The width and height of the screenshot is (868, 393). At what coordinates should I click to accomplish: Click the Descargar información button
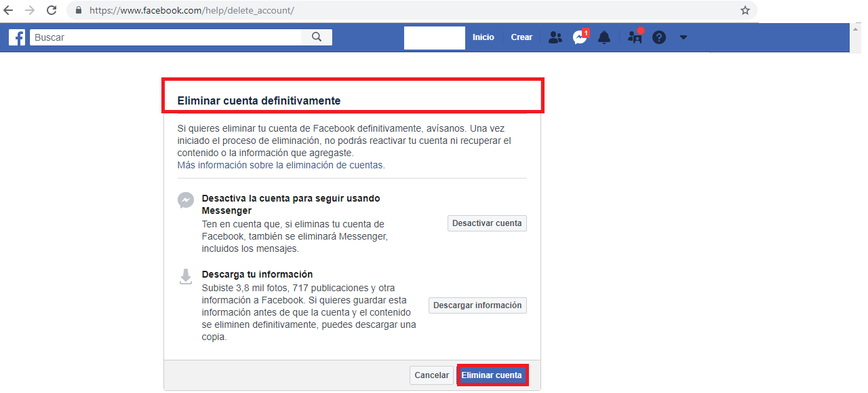(x=477, y=305)
